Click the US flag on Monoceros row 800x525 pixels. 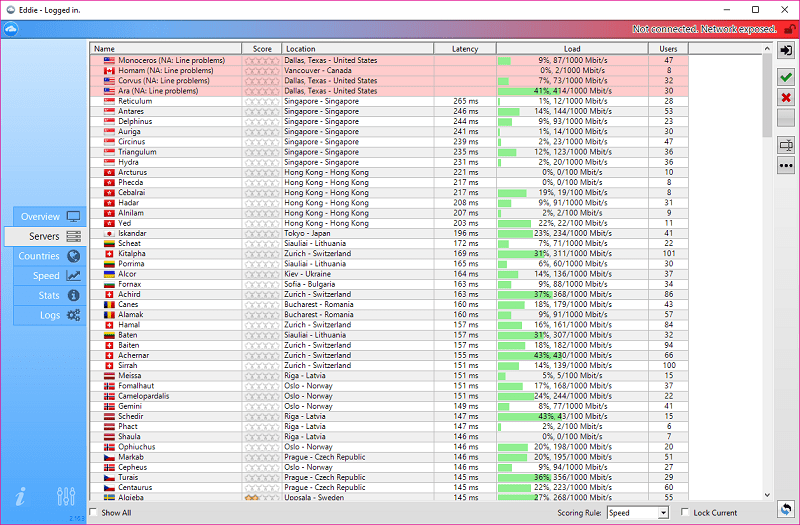pyautogui.click(x=109, y=61)
